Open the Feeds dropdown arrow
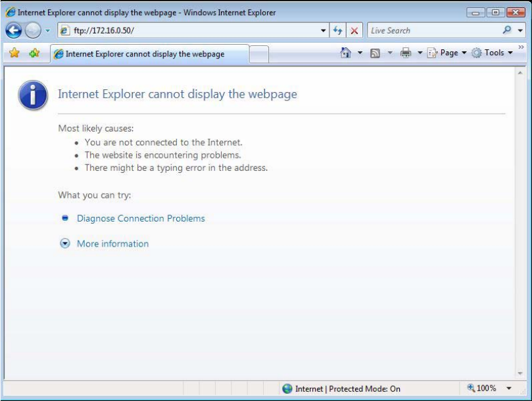Screen dimensions: 532x401 click(390, 53)
